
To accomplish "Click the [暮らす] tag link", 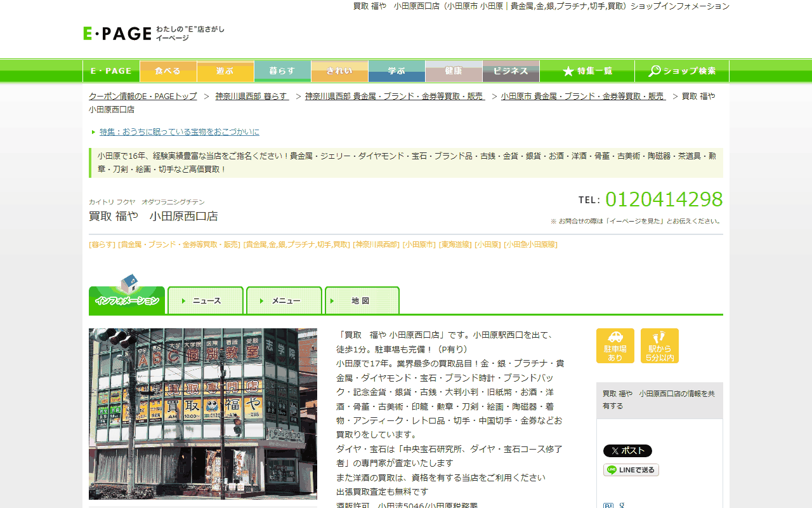I will coord(102,244).
